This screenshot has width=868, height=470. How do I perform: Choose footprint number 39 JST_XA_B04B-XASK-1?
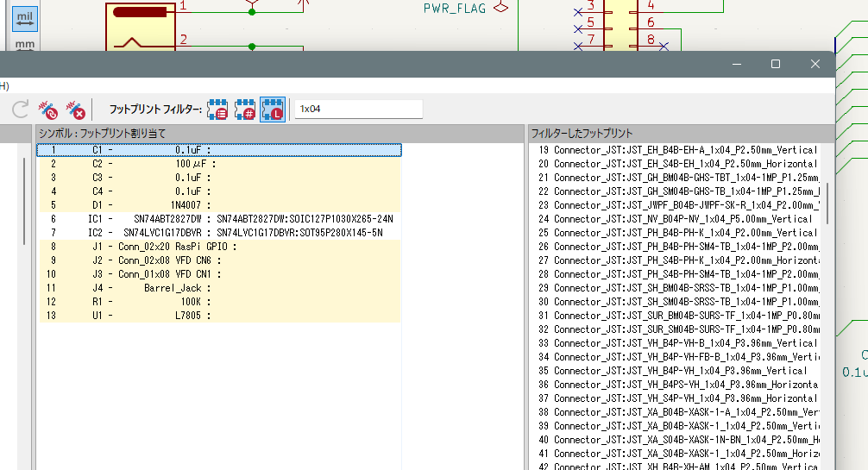pos(677,426)
